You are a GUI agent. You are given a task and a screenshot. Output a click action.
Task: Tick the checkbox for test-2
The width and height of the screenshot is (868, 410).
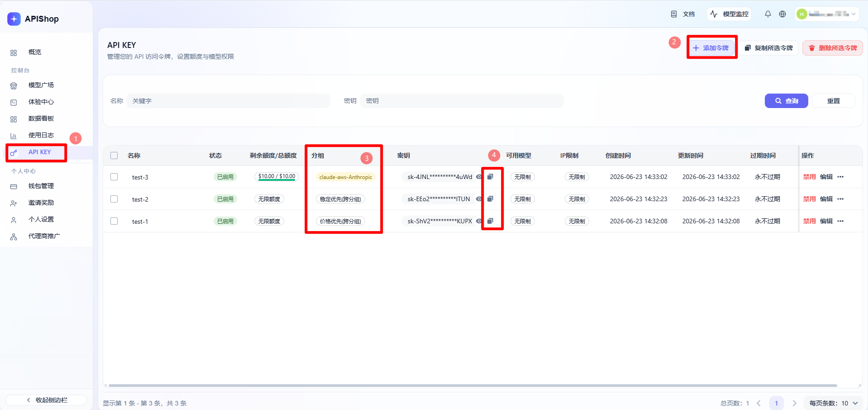coord(114,199)
